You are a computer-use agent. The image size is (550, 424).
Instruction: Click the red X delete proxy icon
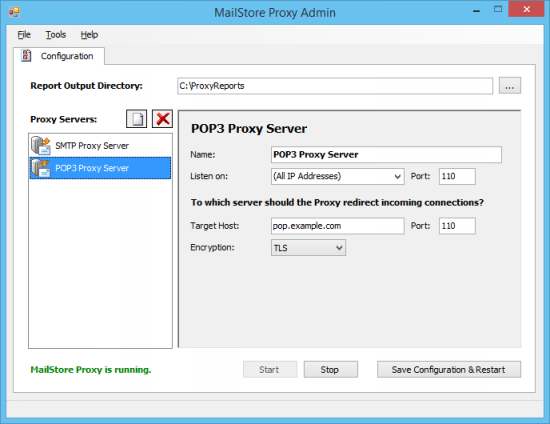click(x=162, y=119)
